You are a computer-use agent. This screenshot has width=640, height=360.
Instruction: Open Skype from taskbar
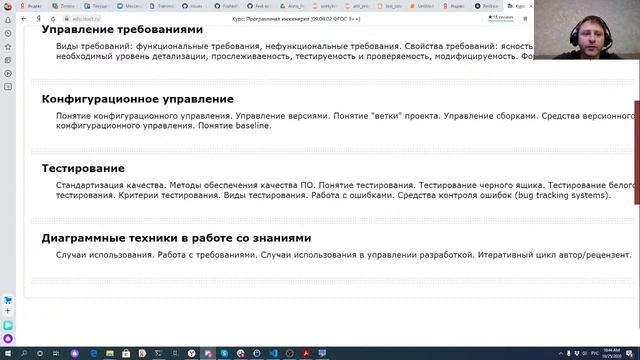[224, 353]
